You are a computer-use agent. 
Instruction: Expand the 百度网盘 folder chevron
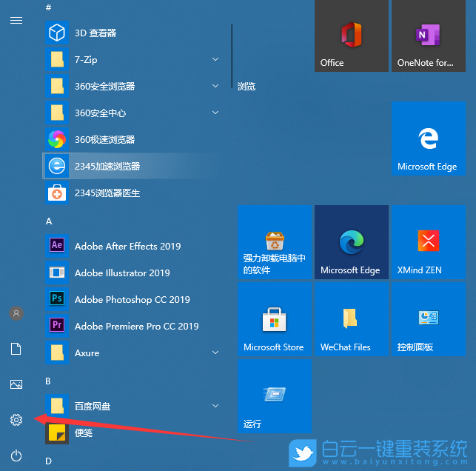pos(215,406)
